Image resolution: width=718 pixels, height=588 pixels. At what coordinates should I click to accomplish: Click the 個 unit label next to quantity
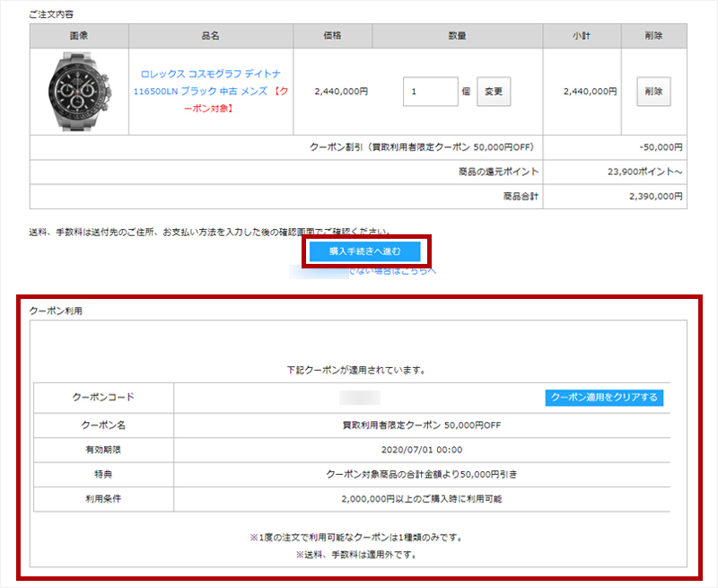[x=466, y=92]
